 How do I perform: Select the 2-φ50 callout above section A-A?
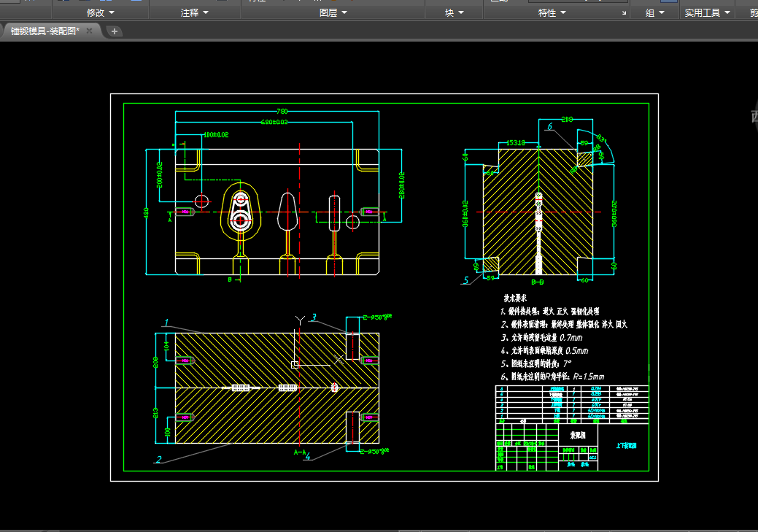click(x=376, y=317)
